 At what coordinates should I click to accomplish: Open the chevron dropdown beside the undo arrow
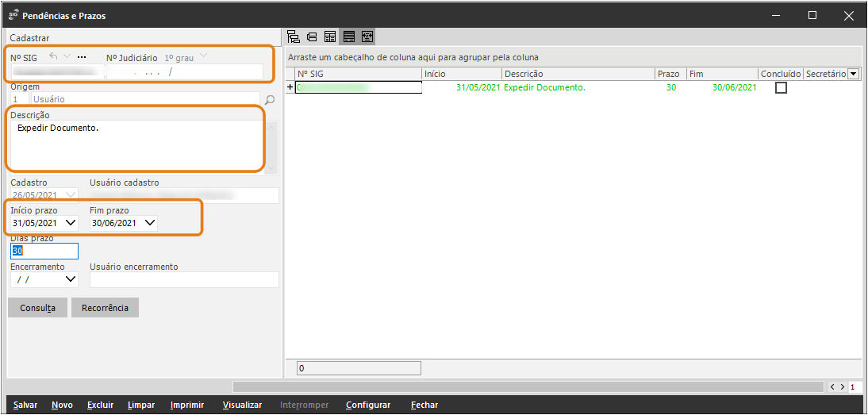67,56
